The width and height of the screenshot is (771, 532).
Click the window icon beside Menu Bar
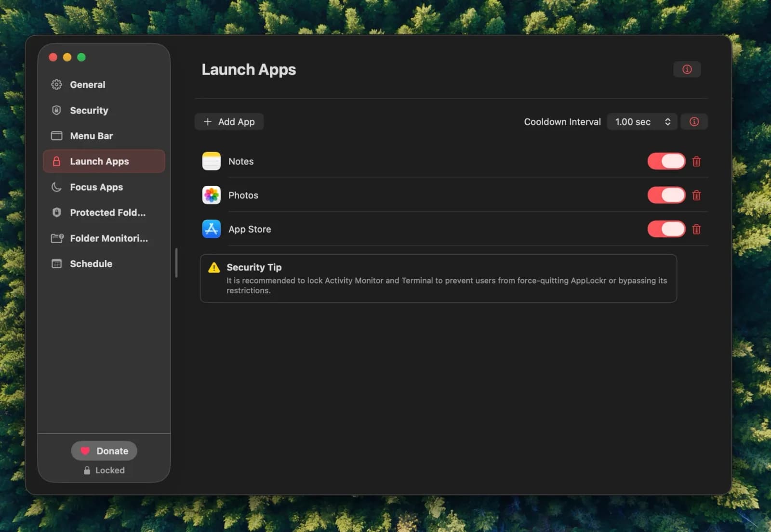tap(56, 136)
